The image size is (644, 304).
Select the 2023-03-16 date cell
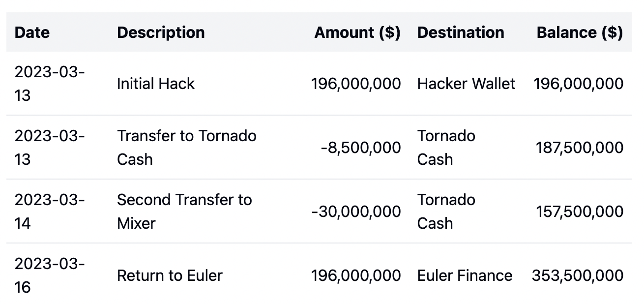tap(50, 275)
